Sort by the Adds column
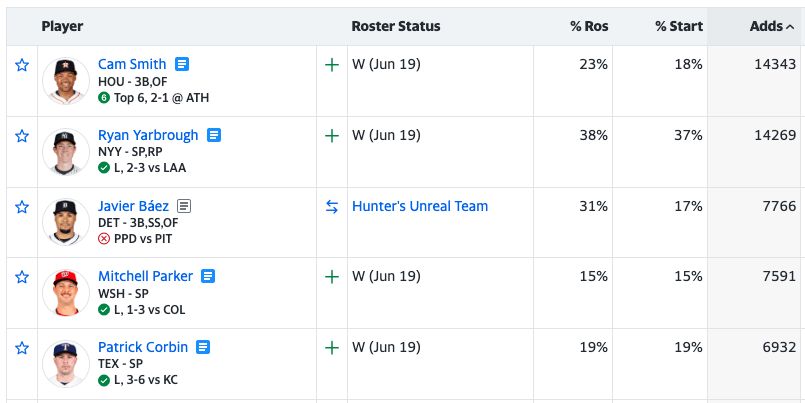Viewport: 805px width, 403px height. coord(771,26)
